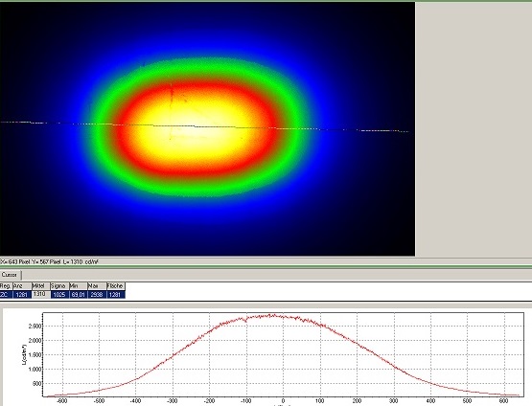Click the -300 label on graph x-axis
The width and height of the screenshot is (532, 406).
coord(173,401)
